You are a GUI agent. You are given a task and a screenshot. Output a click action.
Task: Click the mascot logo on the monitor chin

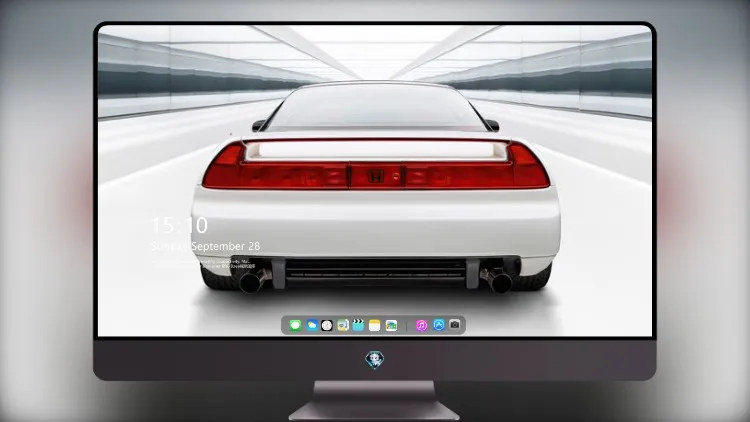coord(375,360)
